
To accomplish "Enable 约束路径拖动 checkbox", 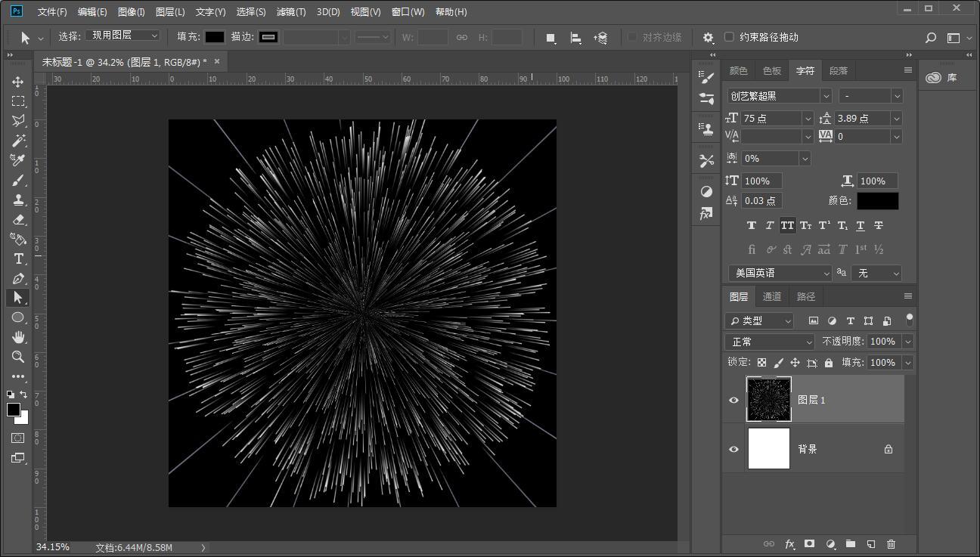I will [x=729, y=36].
